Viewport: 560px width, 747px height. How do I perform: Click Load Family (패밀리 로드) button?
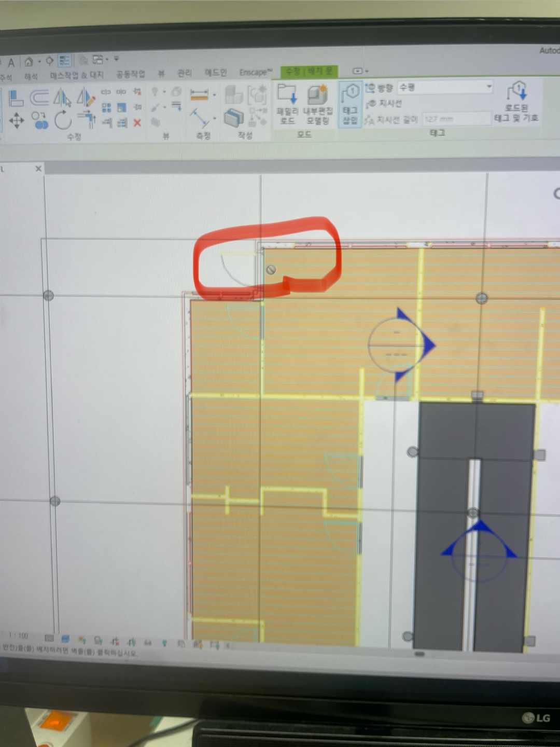(287, 105)
